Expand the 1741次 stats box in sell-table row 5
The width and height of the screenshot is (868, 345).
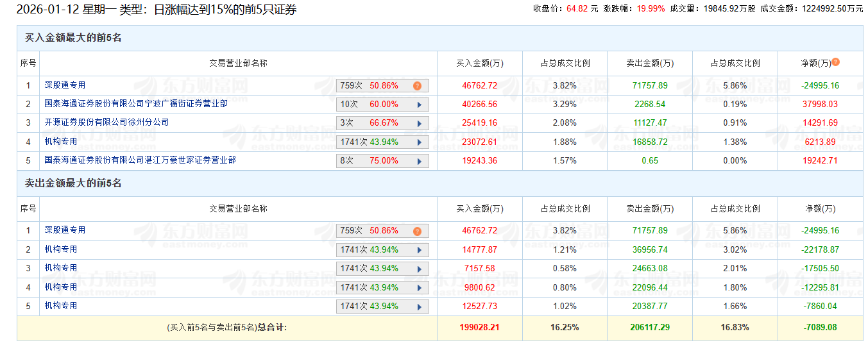[x=382, y=307]
